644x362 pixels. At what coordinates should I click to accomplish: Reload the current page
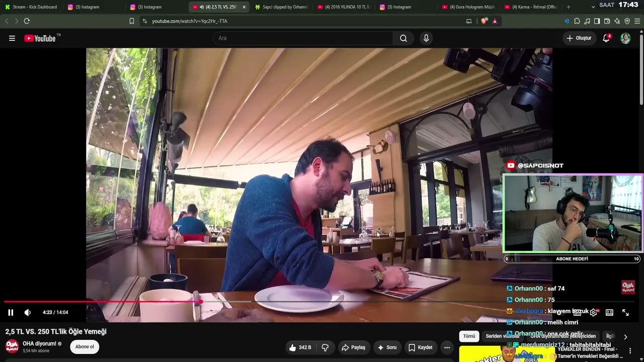click(27, 21)
